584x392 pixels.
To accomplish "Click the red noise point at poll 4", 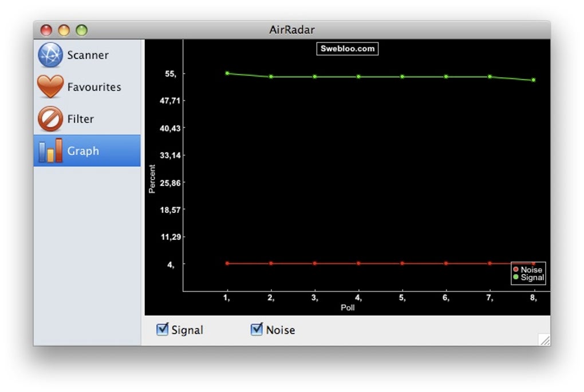I will [358, 263].
